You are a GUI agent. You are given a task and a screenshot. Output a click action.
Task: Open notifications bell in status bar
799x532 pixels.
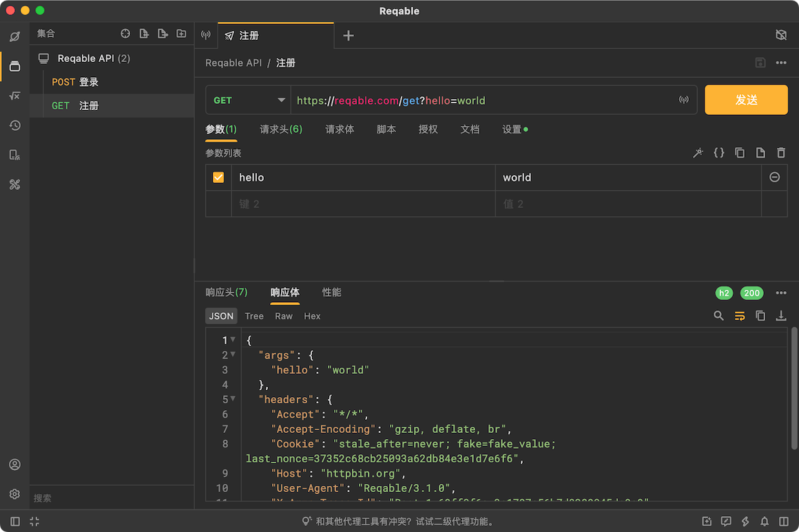tap(765, 521)
